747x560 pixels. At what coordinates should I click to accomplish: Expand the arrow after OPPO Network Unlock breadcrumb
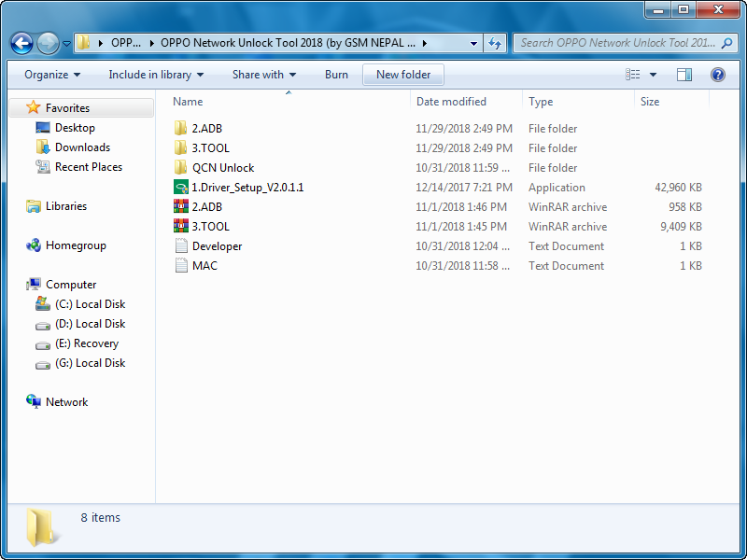tap(424, 43)
